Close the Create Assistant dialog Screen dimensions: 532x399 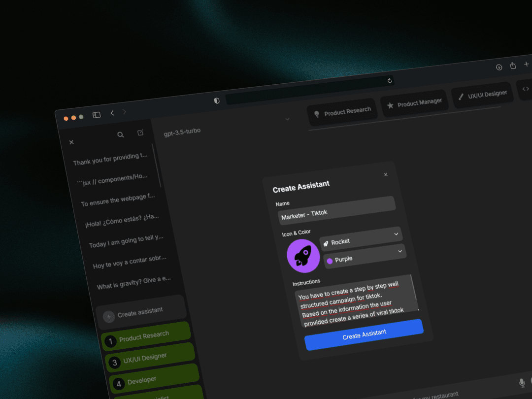pyautogui.click(x=386, y=174)
